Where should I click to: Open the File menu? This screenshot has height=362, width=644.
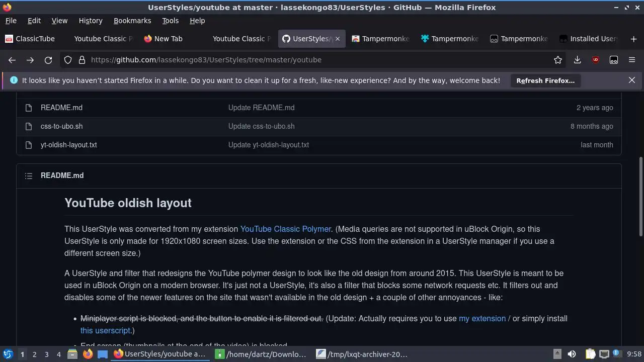click(11, 21)
